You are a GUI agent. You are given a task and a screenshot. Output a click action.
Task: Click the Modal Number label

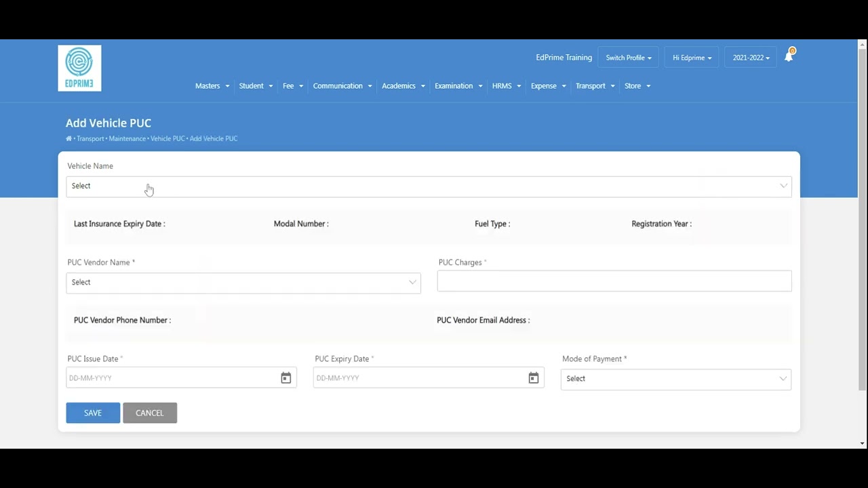(x=301, y=224)
